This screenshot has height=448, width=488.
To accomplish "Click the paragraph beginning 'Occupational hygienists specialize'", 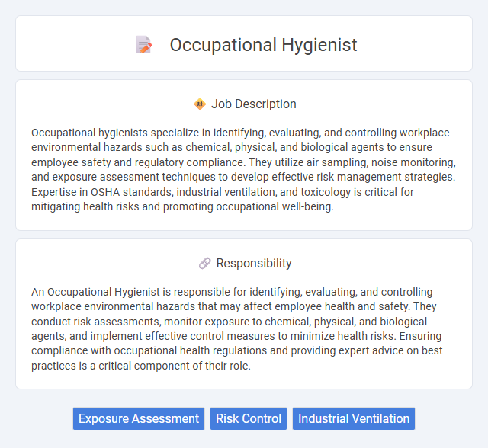I will click(x=244, y=169).
